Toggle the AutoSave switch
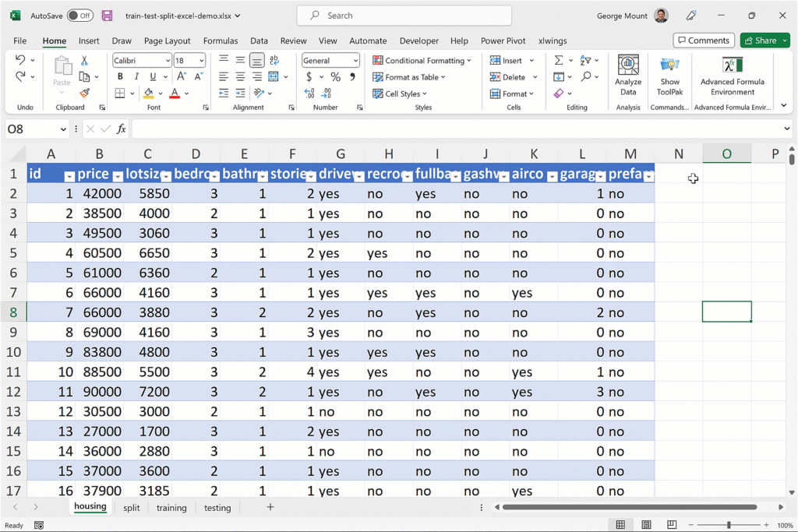The image size is (798, 532). coord(79,16)
